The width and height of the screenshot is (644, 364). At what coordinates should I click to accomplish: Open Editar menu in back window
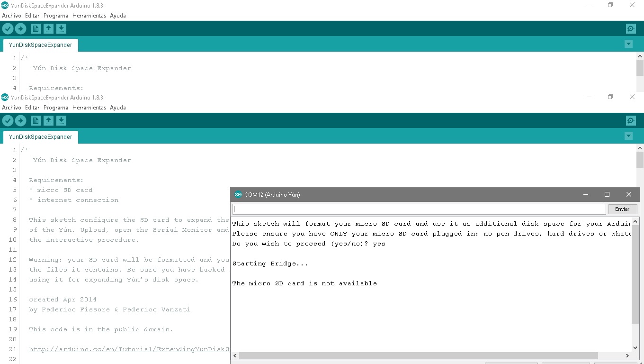coord(32,16)
